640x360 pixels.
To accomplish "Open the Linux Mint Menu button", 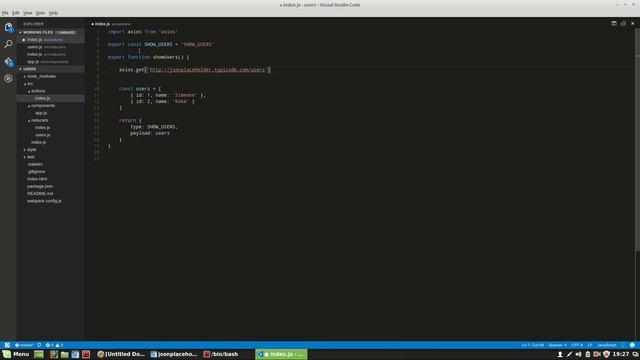I will pos(16,354).
